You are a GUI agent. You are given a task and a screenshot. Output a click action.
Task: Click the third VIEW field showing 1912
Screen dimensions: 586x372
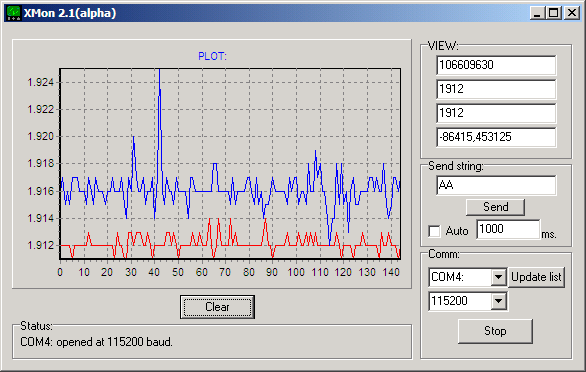tap(496, 113)
